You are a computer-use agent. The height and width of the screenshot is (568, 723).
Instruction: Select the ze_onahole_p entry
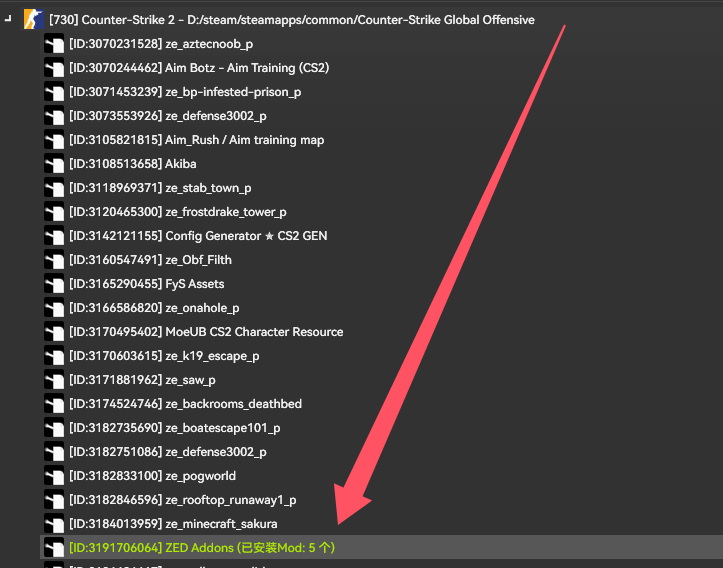pos(154,308)
